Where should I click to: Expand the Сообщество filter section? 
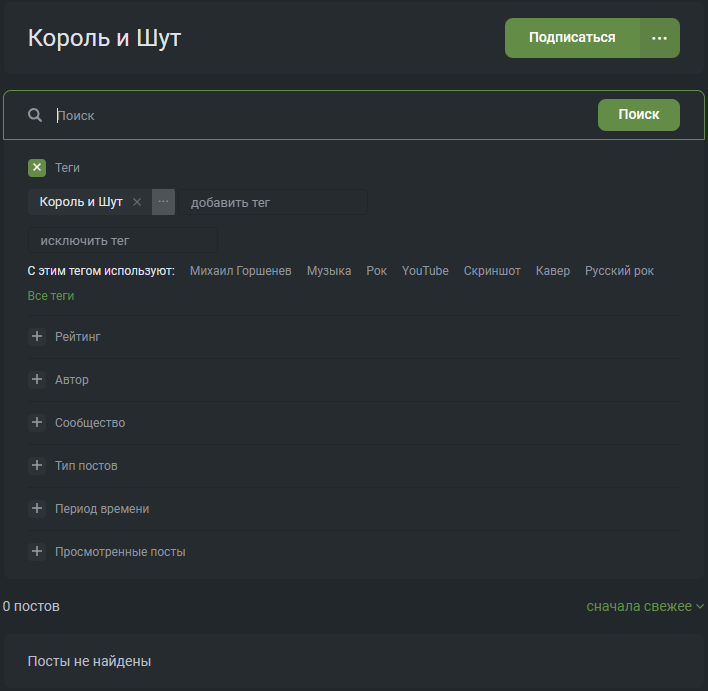pos(37,423)
